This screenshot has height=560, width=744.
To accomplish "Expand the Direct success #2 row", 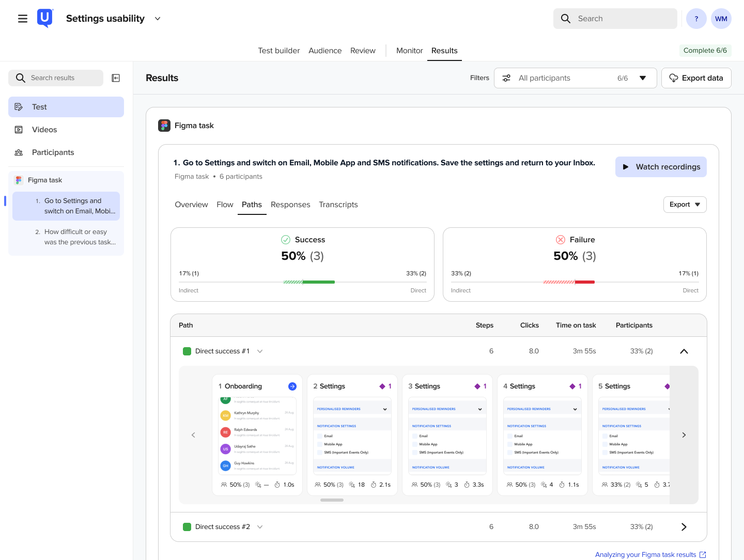I will 684,527.
